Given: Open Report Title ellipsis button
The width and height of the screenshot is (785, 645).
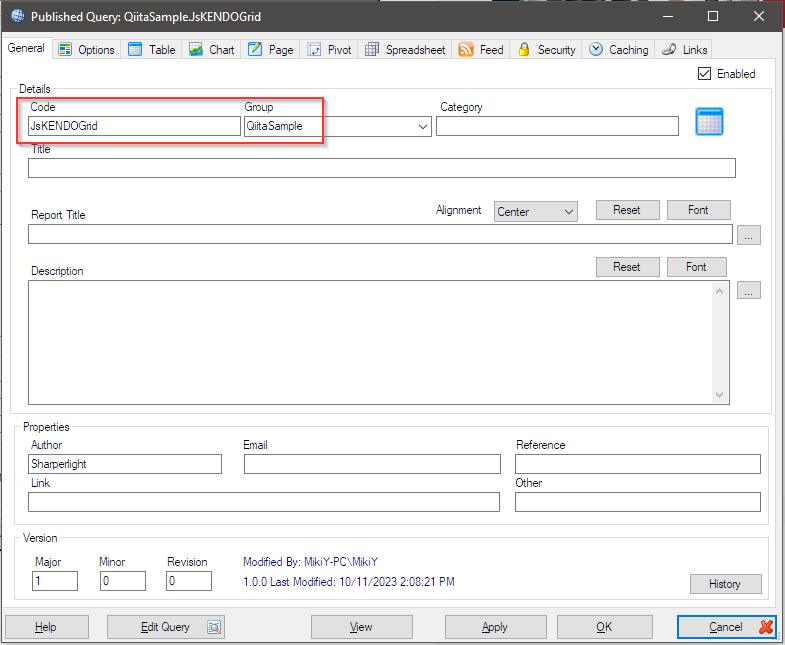Looking at the screenshot, I should pyautogui.click(x=748, y=235).
